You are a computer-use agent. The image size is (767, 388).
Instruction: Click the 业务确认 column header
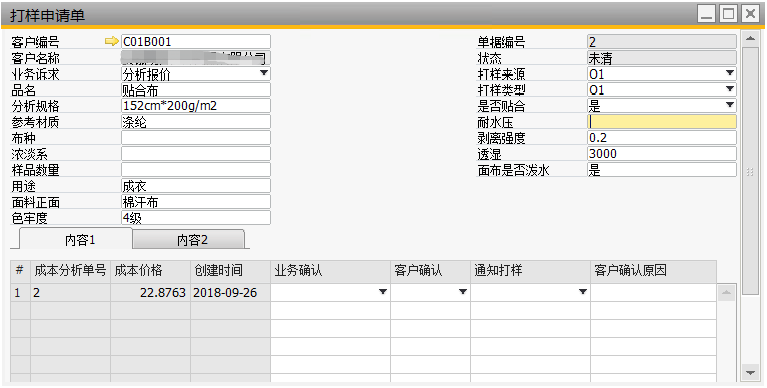pyautogui.click(x=330, y=271)
